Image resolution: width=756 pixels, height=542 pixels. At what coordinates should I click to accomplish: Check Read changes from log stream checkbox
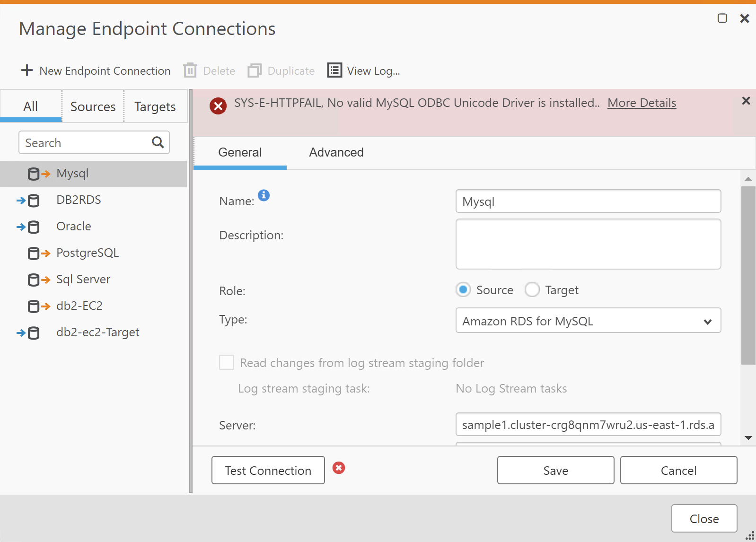point(227,363)
